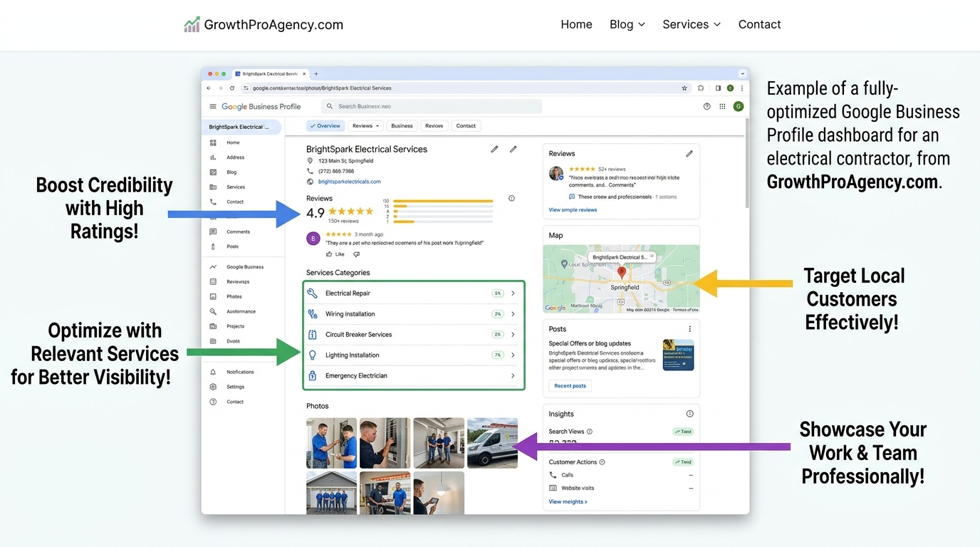980x547 pixels.
Task: Click the B reviewer avatar
Action: pos(313,239)
